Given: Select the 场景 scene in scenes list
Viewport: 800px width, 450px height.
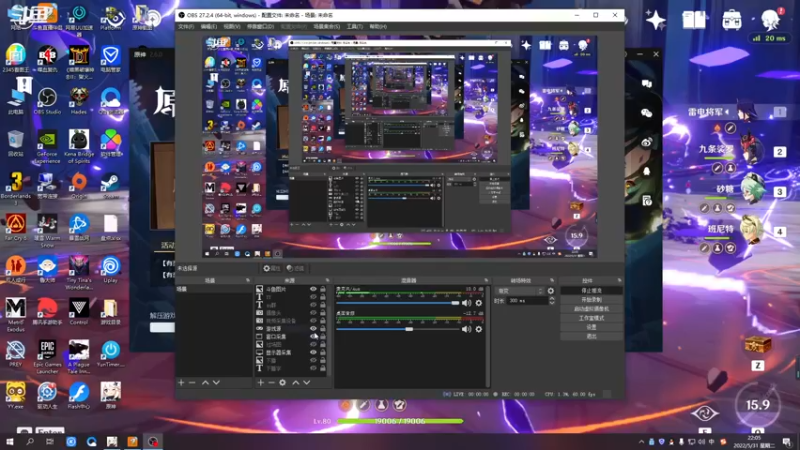Looking at the screenshot, I should 214,289.
